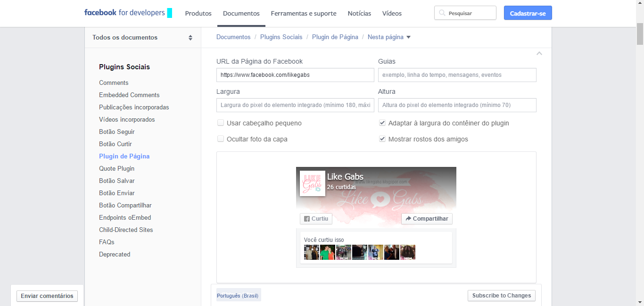The image size is (644, 306).
Task: Click the page vertical scrollbar thumb
Action: [640, 34]
